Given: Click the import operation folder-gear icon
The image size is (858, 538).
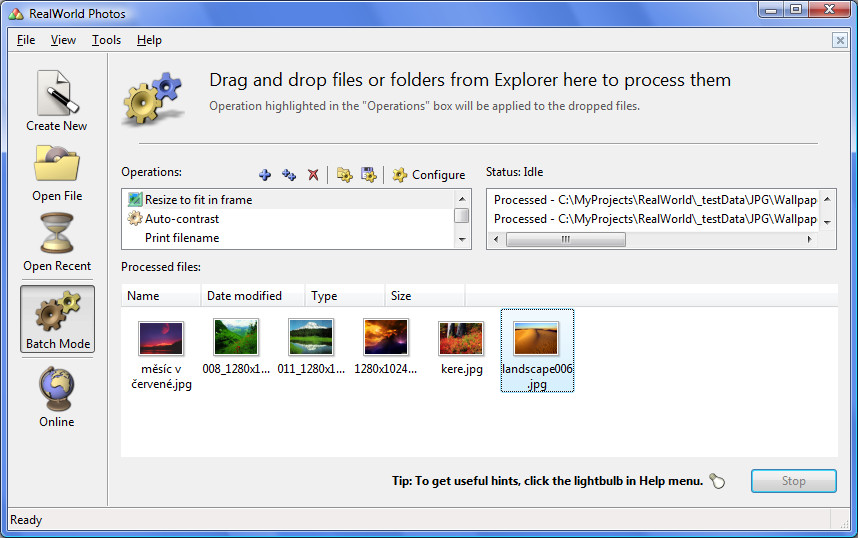Looking at the screenshot, I should pyautogui.click(x=344, y=175).
